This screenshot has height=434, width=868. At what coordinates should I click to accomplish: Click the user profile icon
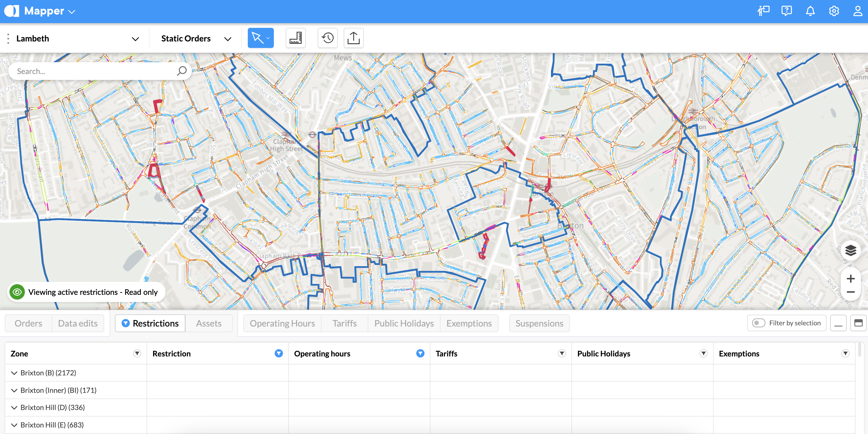[857, 11]
